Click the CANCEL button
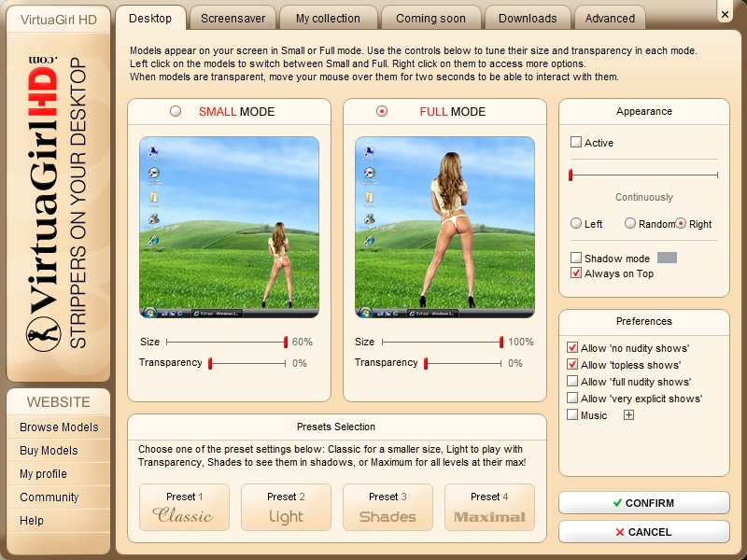Screen dimensions: 747x560 643,532
